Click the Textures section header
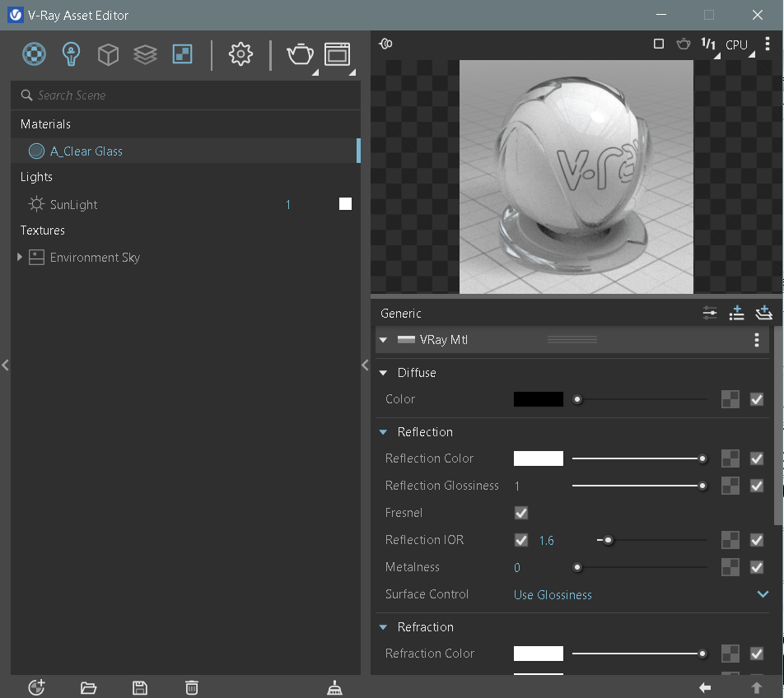The image size is (784, 698). tap(43, 230)
